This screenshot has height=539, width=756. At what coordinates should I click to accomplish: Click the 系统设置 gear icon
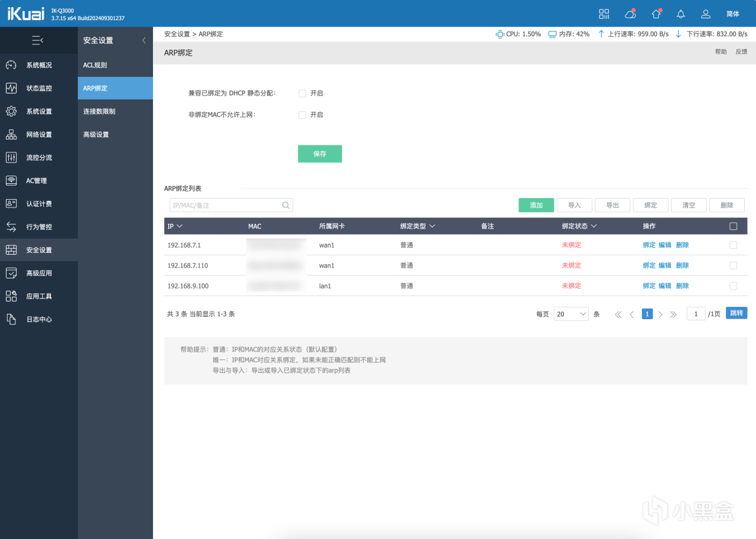coord(11,111)
